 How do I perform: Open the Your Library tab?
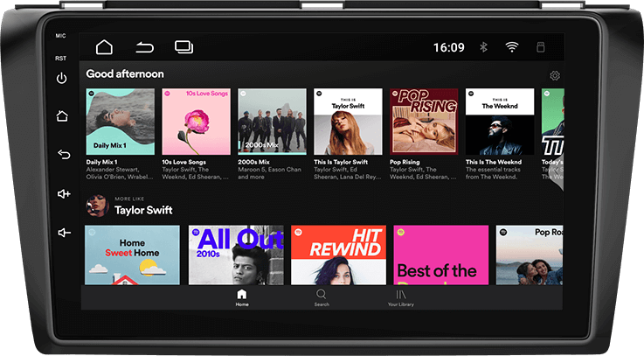pyautogui.click(x=401, y=298)
